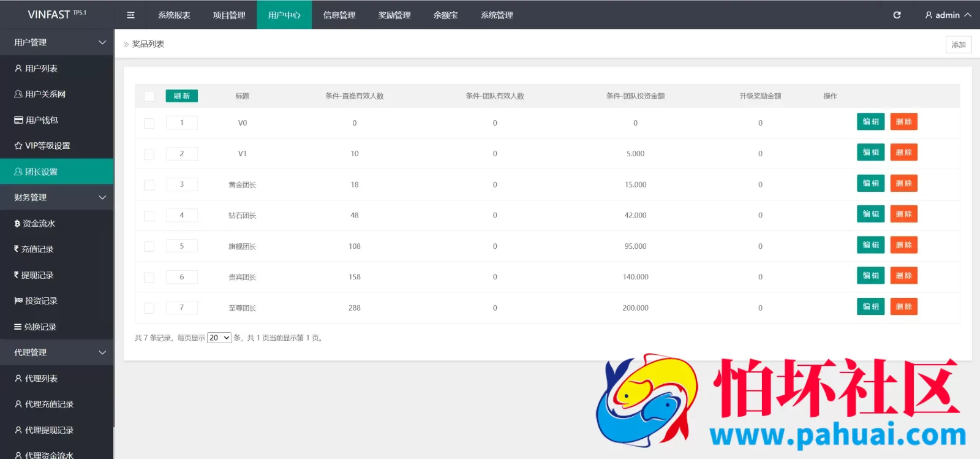
Task: Check the checkbox for row V0
Action: click(149, 123)
